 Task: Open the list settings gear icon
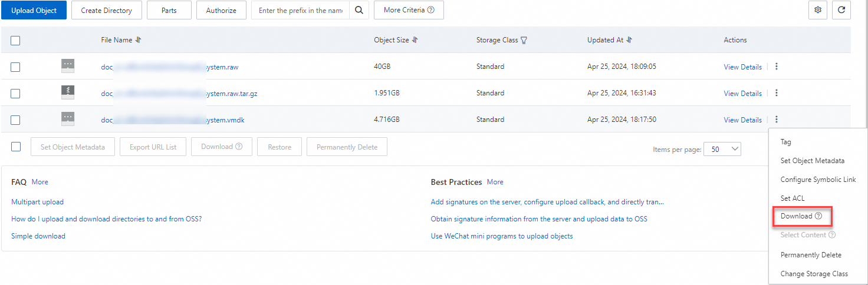click(817, 10)
